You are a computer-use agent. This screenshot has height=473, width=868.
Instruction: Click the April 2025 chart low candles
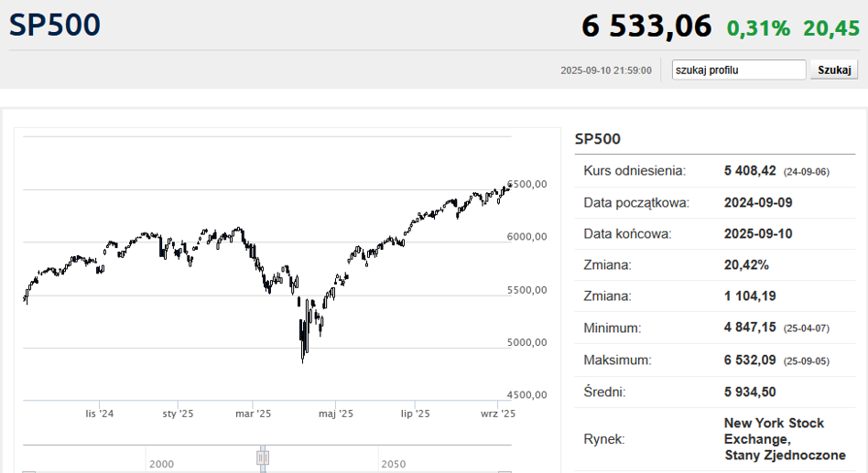[303, 338]
